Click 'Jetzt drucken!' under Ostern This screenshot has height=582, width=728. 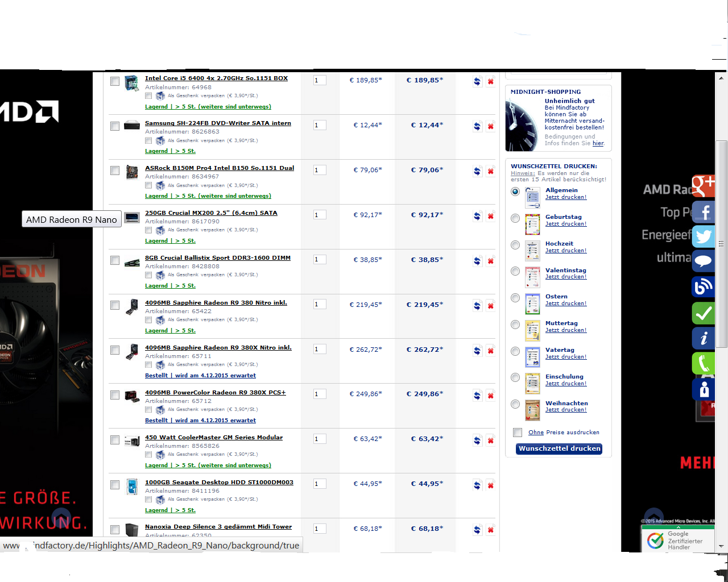tap(566, 303)
